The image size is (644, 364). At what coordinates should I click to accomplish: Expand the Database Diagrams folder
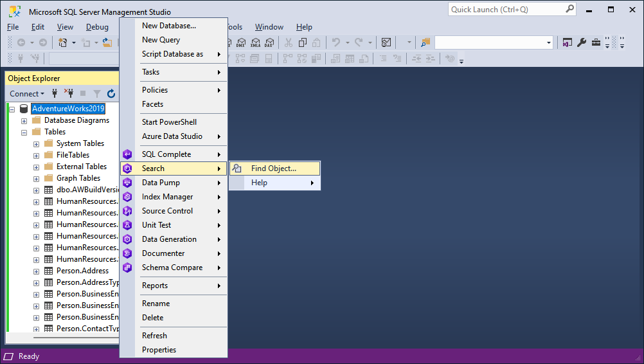pyautogui.click(x=24, y=121)
